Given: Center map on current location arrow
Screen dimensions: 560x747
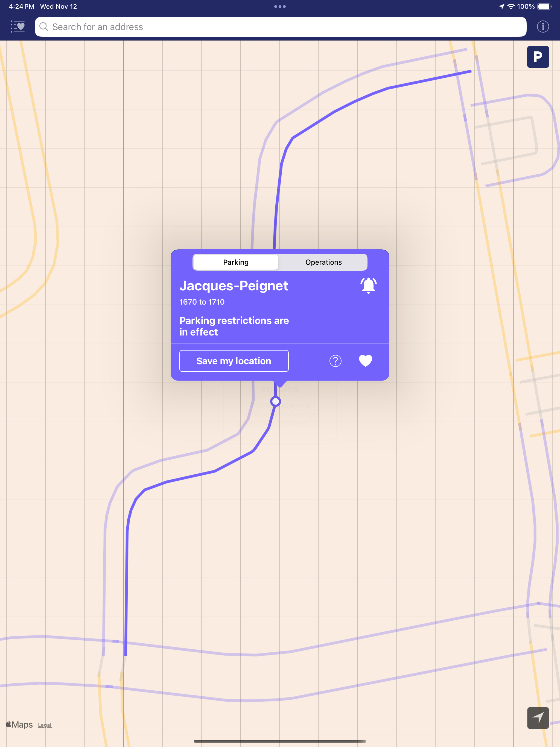Looking at the screenshot, I should pyautogui.click(x=538, y=718).
